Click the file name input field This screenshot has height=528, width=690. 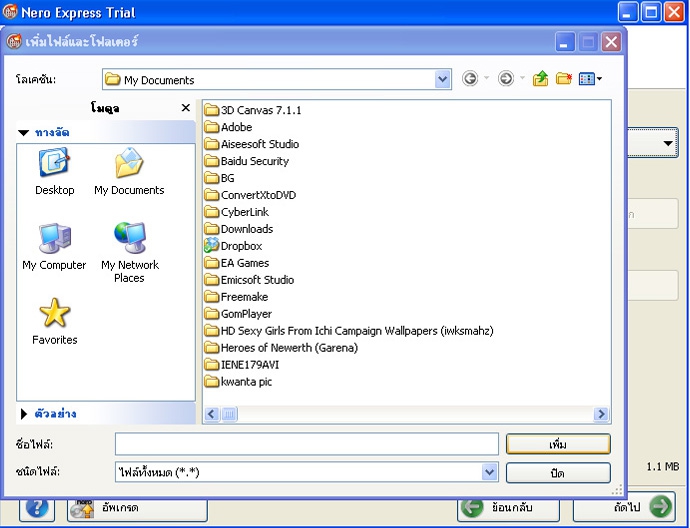[307, 444]
